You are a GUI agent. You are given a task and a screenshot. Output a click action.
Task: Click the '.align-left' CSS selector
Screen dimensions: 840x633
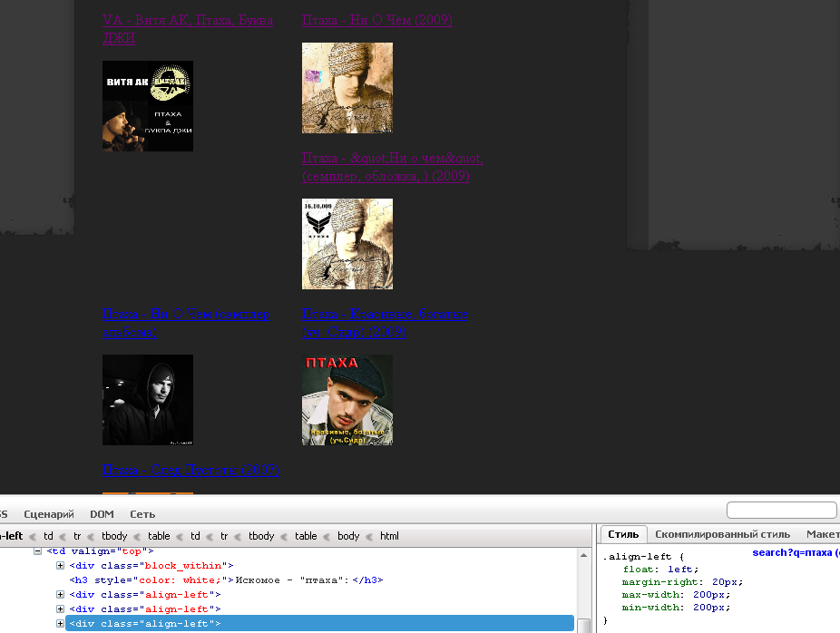(x=637, y=557)
